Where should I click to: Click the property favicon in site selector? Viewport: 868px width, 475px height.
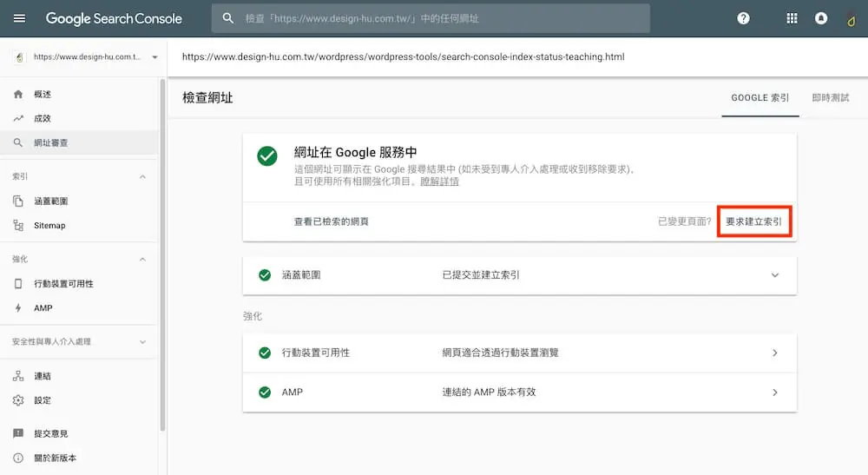click(19, 57)
